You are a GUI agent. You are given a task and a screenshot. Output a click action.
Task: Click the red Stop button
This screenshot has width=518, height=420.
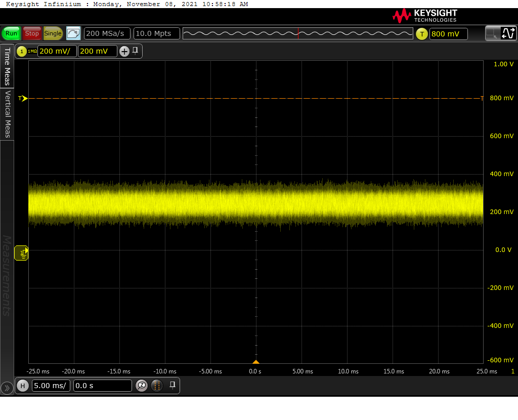[32, 33]
